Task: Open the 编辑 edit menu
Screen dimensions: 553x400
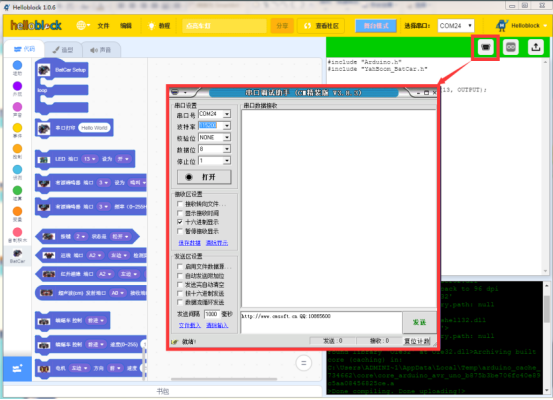Action: point(126,26)
